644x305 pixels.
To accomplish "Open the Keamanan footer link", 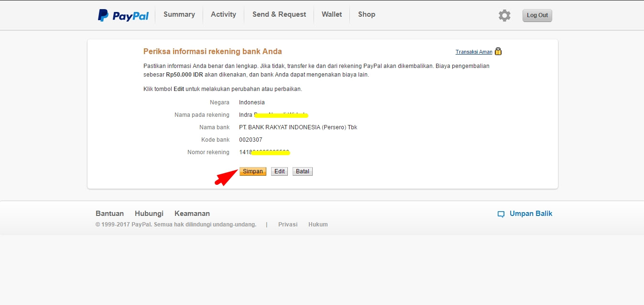I will tap(192, 214).
